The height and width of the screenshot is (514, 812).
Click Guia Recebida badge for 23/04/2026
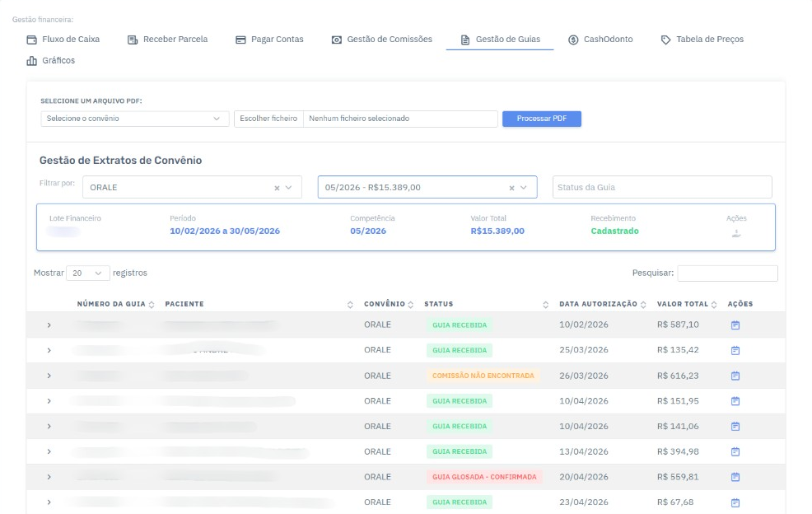click(x=460, y=502)
